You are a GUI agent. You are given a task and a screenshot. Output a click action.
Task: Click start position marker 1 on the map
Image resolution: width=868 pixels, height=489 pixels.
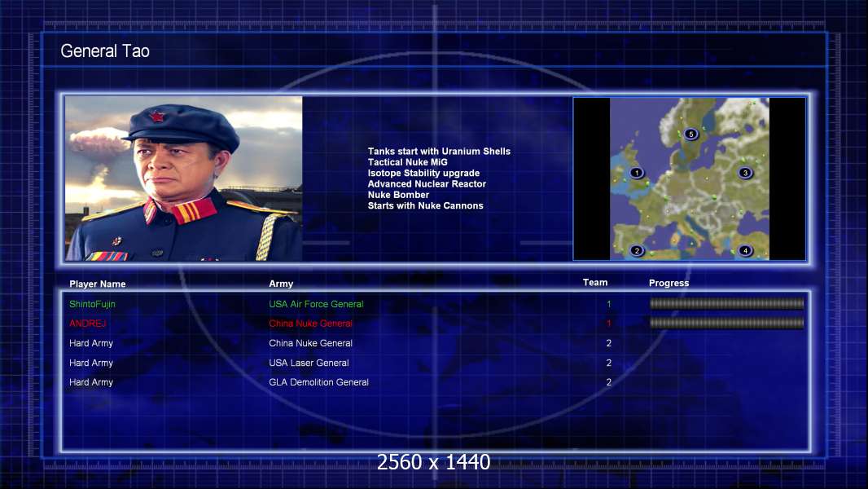coord(637,173)
